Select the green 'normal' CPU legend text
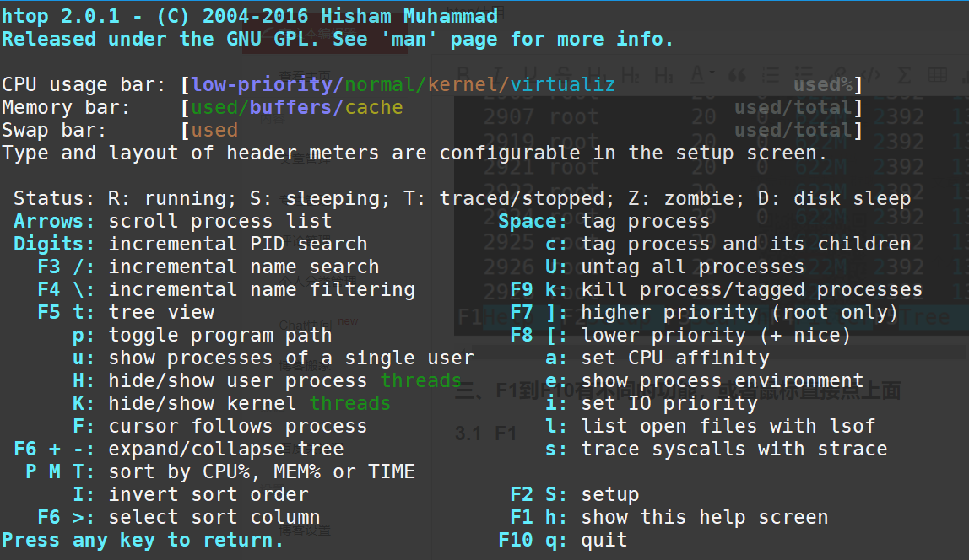 click(x=380, y=84)
